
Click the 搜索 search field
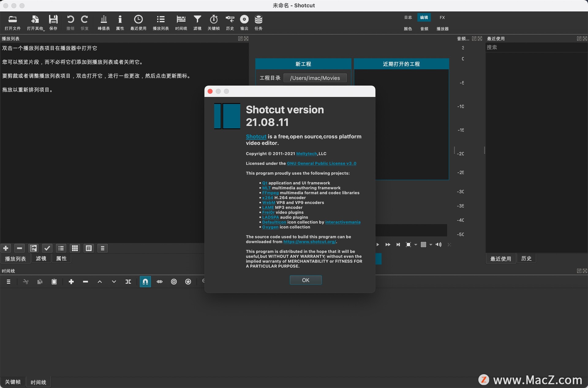(537, 48)
